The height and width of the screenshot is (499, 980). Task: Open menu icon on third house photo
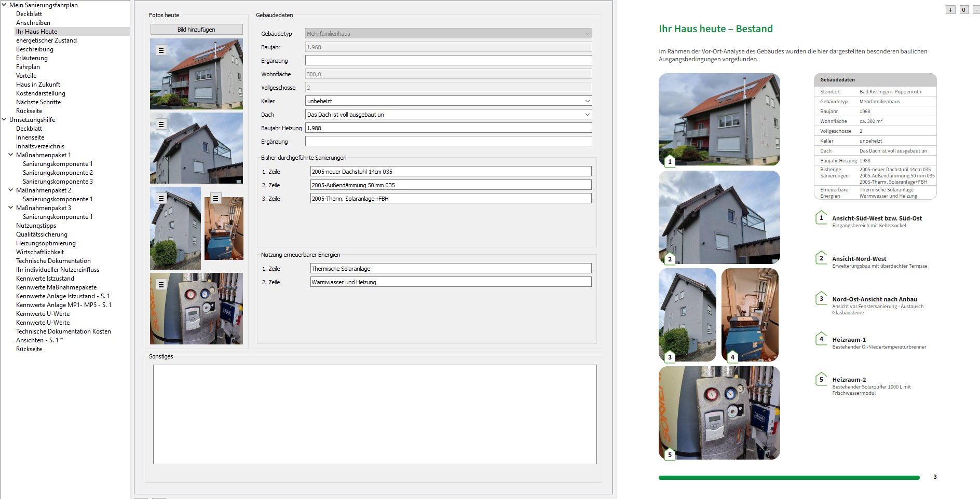(x=161, y=199)
